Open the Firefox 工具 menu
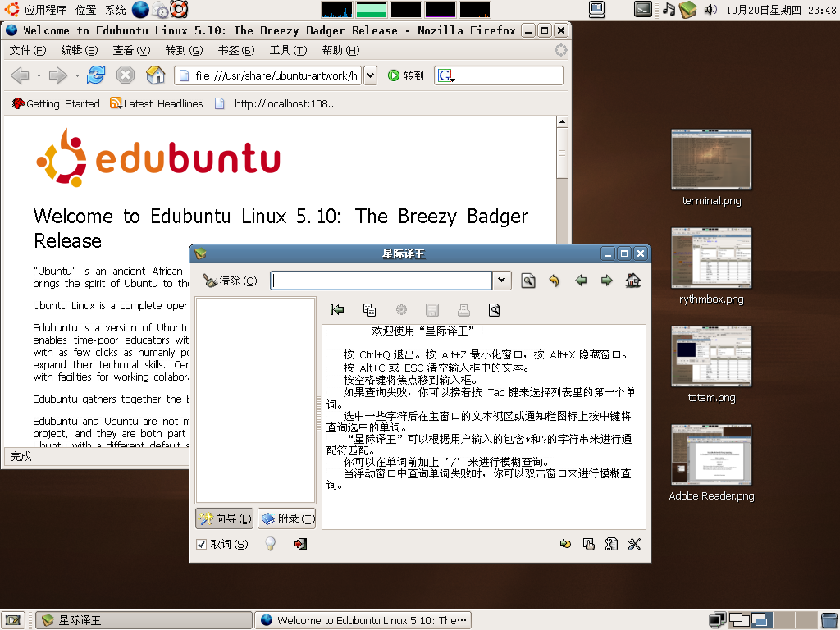The image size is (840, 630). pos(288,50)
